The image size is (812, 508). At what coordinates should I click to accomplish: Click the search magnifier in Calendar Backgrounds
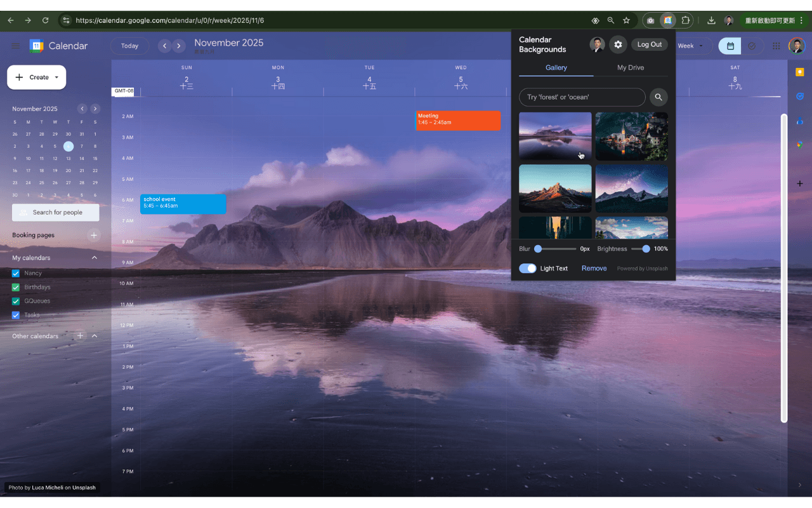(658, 97)
